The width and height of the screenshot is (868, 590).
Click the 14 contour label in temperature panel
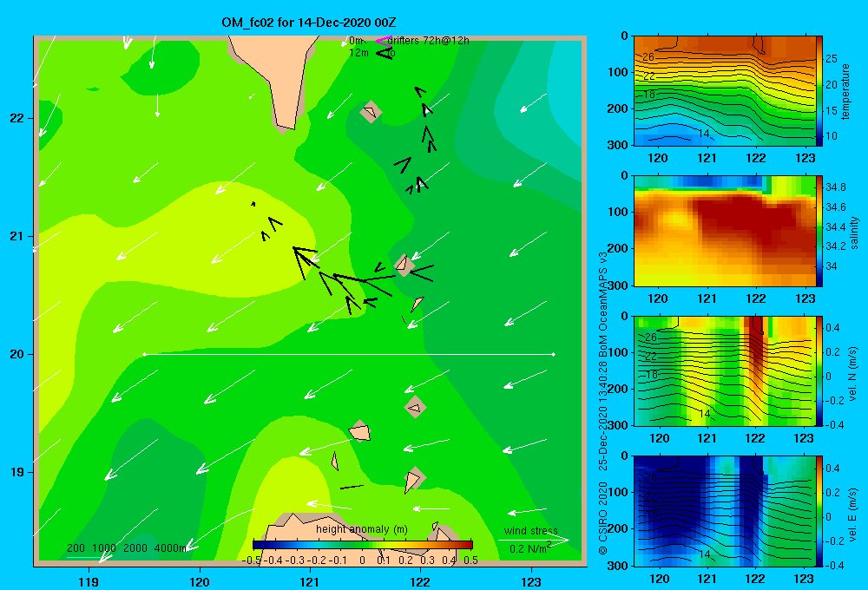click(704, 134)
